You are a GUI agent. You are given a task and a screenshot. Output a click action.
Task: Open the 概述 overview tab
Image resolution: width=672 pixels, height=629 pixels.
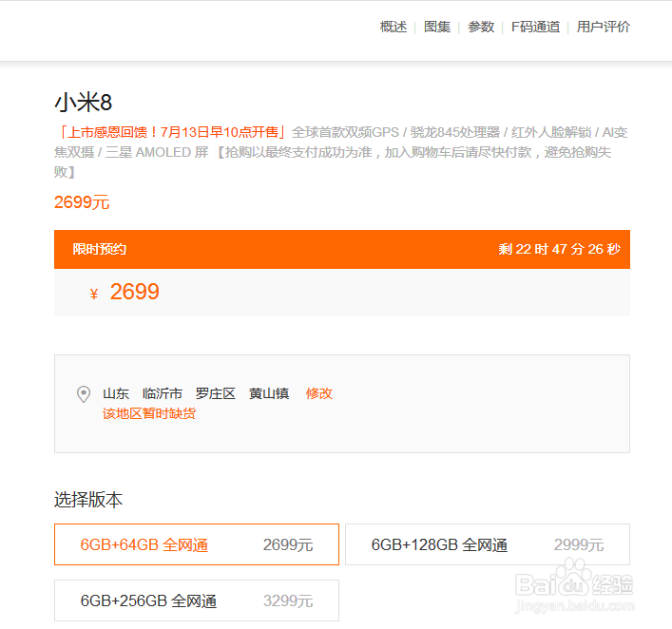pos(393,27)
